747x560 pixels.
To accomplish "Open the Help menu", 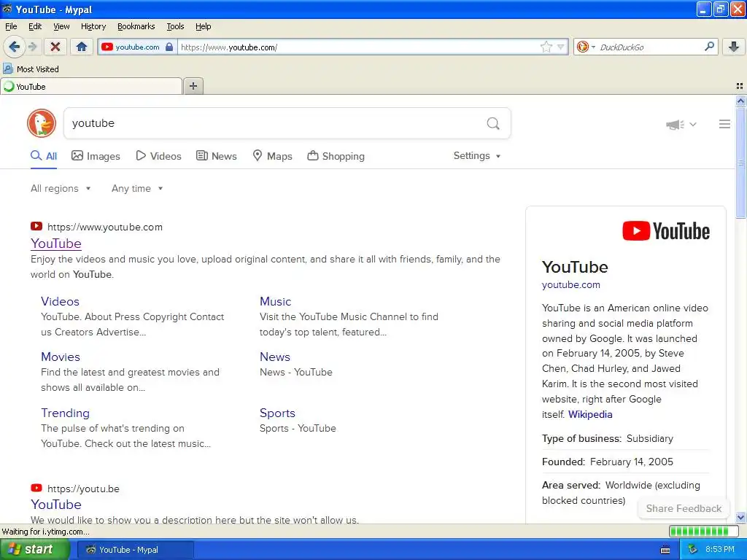I will tap(203, 26).
